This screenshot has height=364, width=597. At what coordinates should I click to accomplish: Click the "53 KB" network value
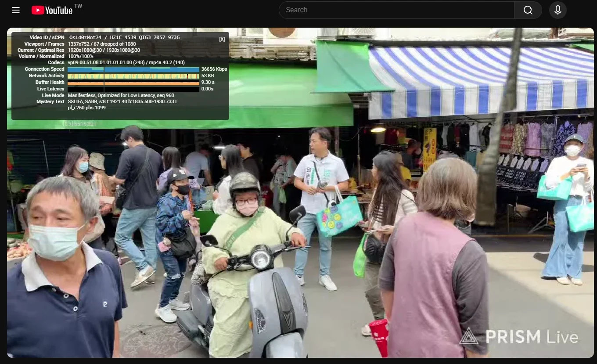pyautogui.click(x=208, y=76)
